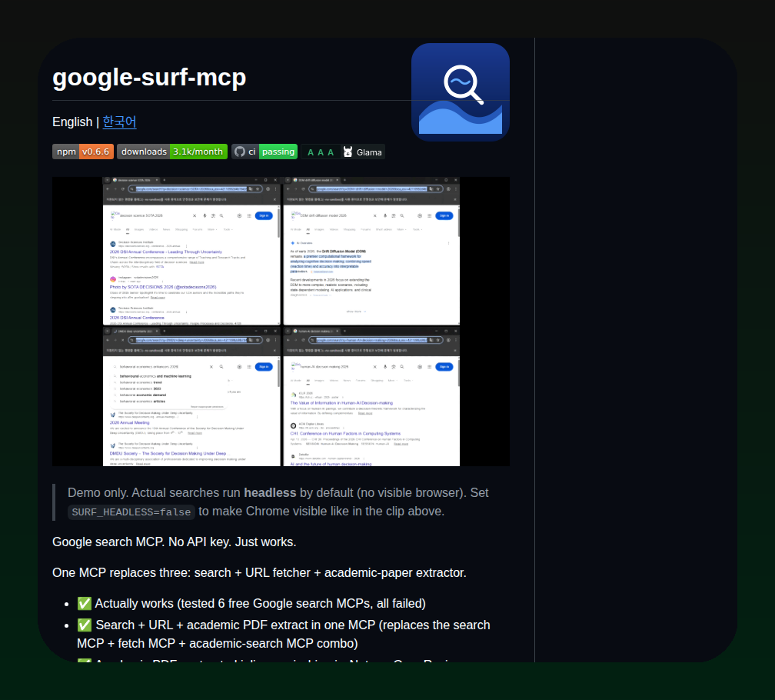Open the demo browser search clip

[281, 322]
